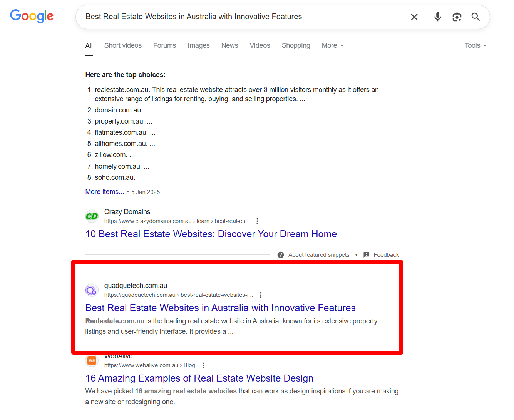The image size is (514, 420).
Task: Open 10 Best Real Estate Websites link
Action: pos(211,234)
